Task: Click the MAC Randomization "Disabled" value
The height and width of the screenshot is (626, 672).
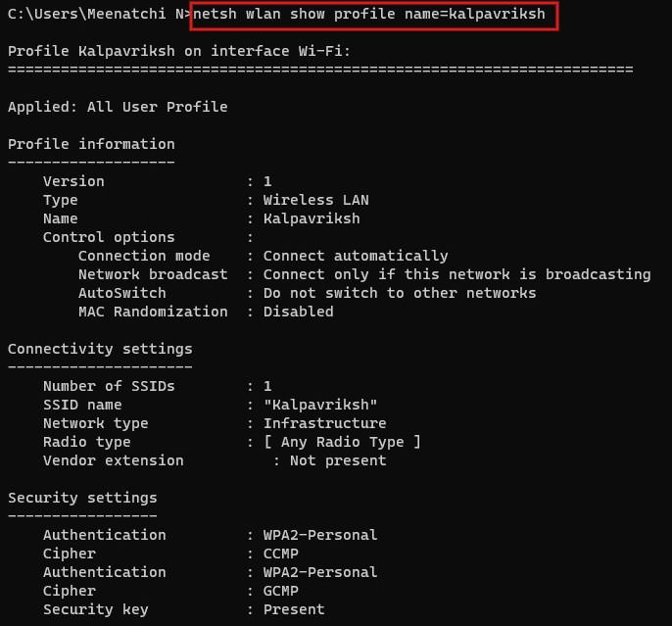Action: pos(298,312)
